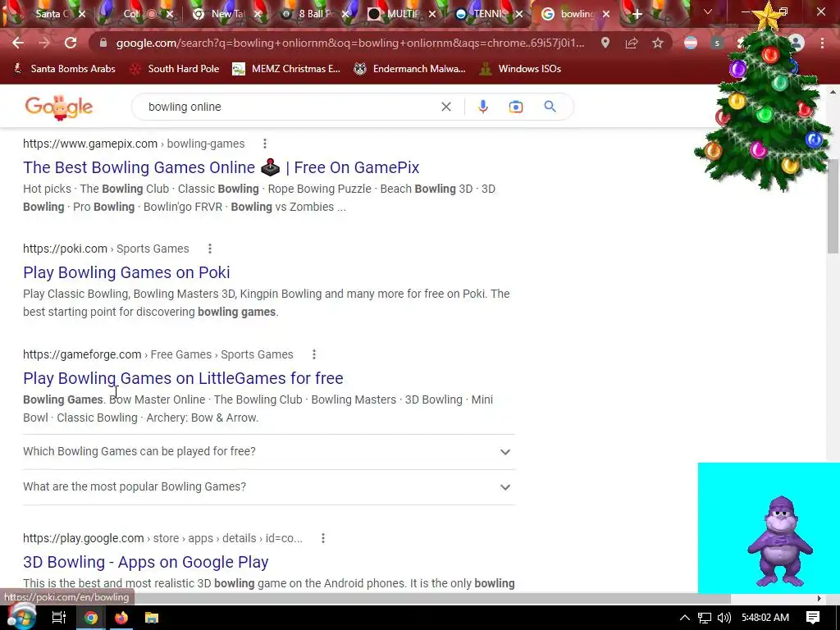Click the purple BonziBuddy gorilla
840x630 pixels.
click(779, 540)
